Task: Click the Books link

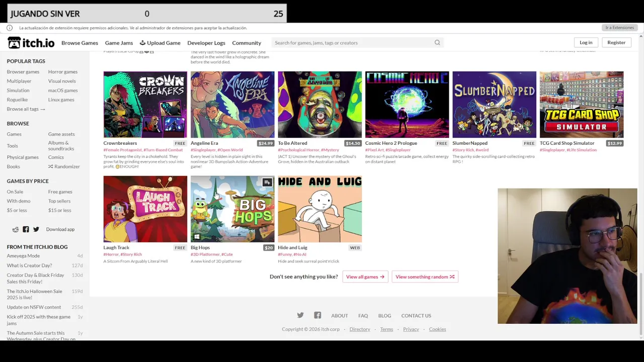Action: [x=14, y=166]
